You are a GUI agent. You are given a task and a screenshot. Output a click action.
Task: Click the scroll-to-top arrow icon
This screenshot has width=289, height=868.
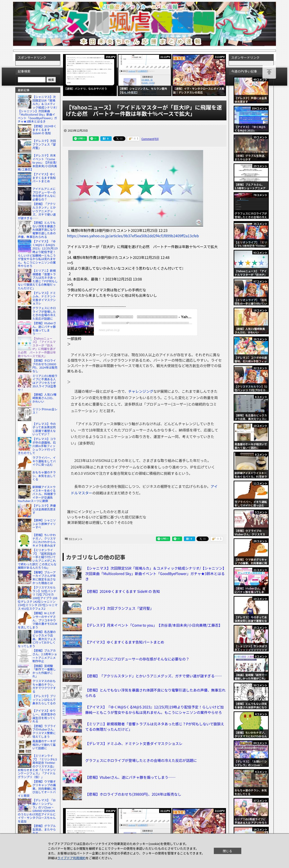pyautogui.click(x=269, y=72)
